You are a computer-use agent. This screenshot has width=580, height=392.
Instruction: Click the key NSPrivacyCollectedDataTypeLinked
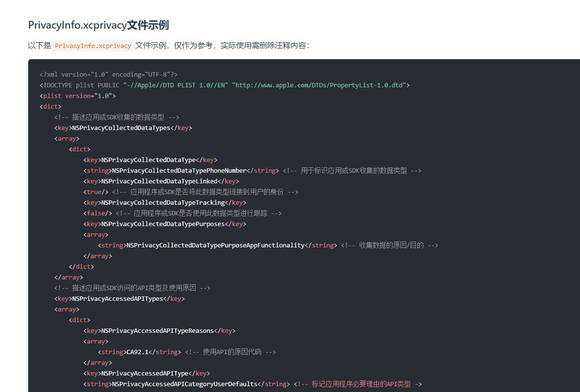(x=161, y=181)
